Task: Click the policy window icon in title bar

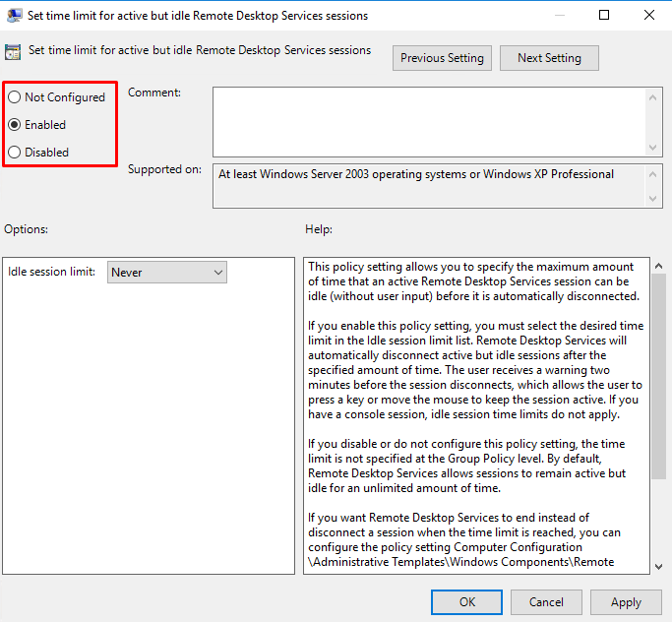Action: click(15, 15)
